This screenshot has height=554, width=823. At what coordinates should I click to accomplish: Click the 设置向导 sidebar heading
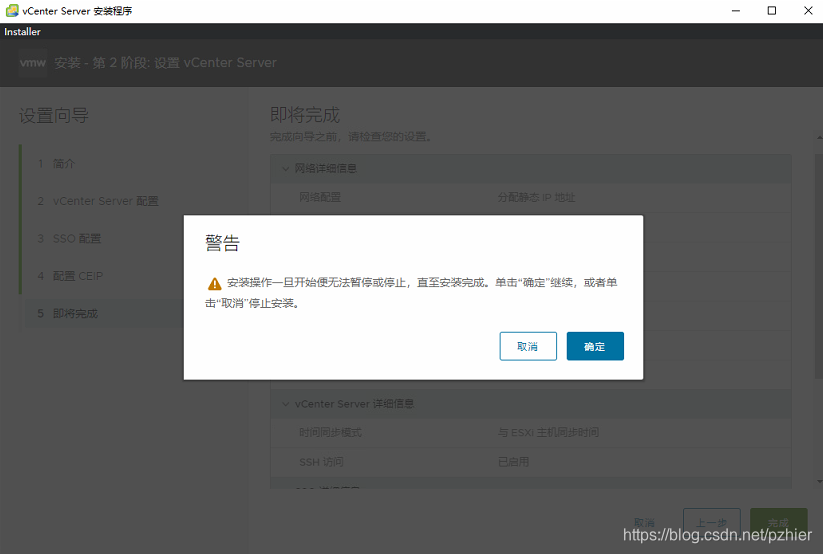pos(54,116)
